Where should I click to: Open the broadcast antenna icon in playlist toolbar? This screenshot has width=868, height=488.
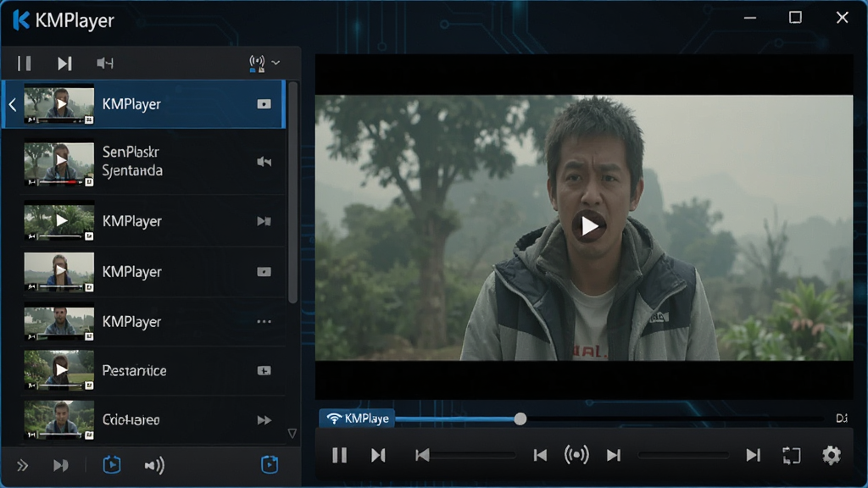pyautogui.click(x=257, y=63)
